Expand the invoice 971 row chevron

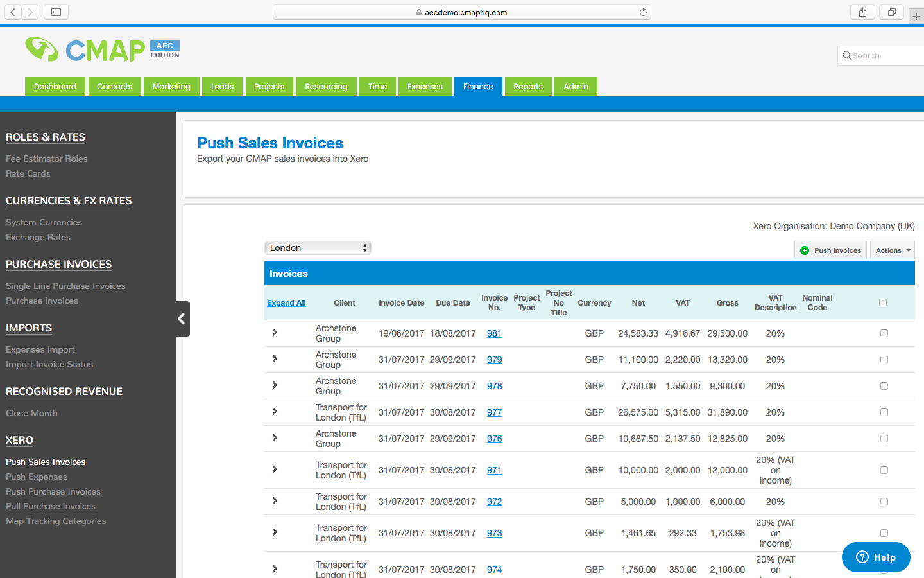pos(275,469)
